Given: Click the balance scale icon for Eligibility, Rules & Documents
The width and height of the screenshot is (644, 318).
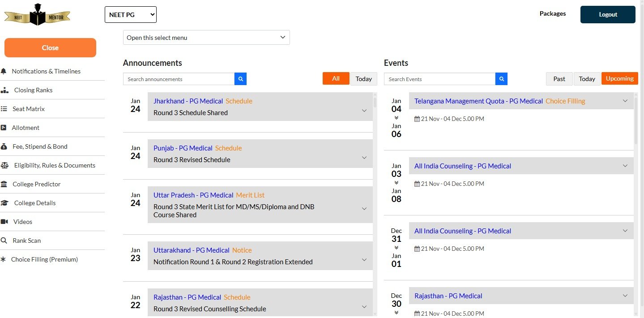Looking at the screenshot, I should point(4,165).
